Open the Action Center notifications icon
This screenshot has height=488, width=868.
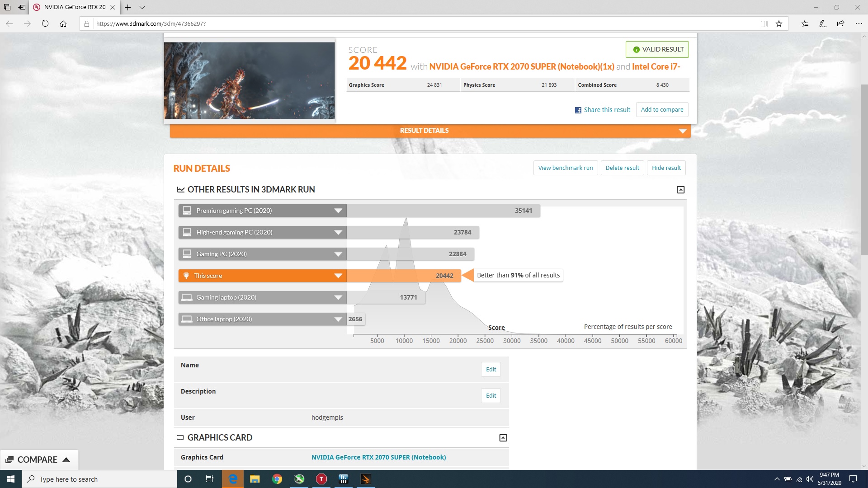853,479
